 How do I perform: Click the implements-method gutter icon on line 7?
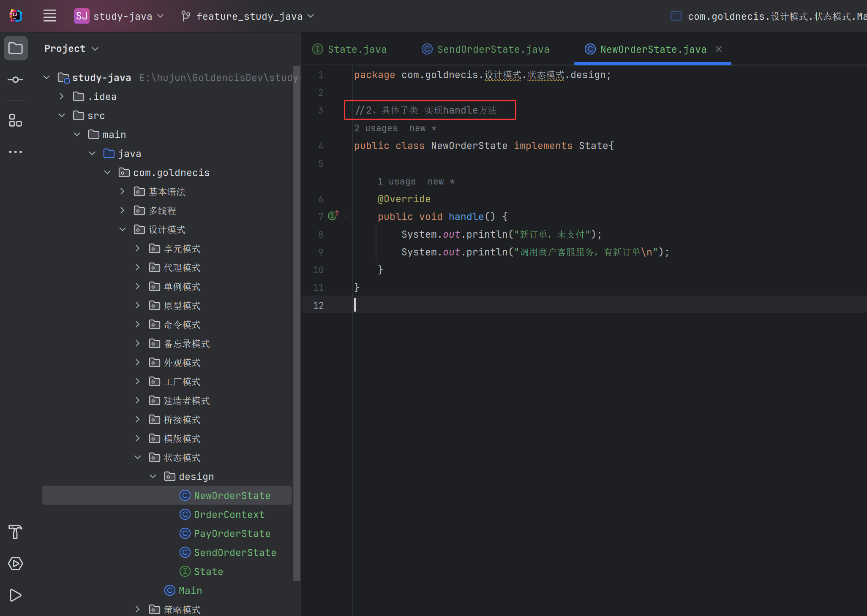[x=333, y=216]
